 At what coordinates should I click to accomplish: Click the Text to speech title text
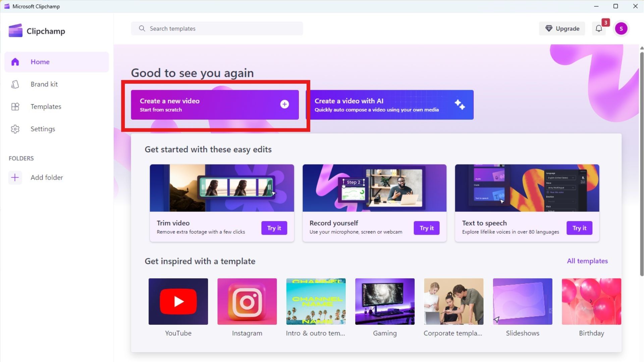pyautogui.click(x=484, y=223)
